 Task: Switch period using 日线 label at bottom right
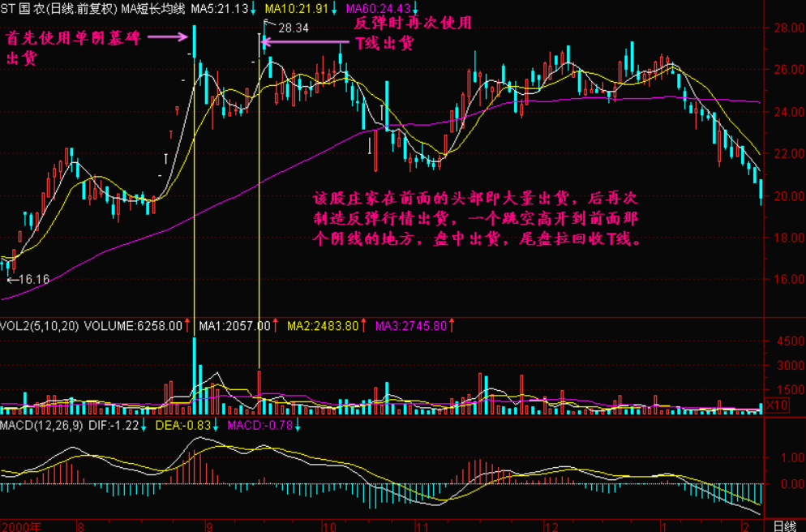pos(783,526)
